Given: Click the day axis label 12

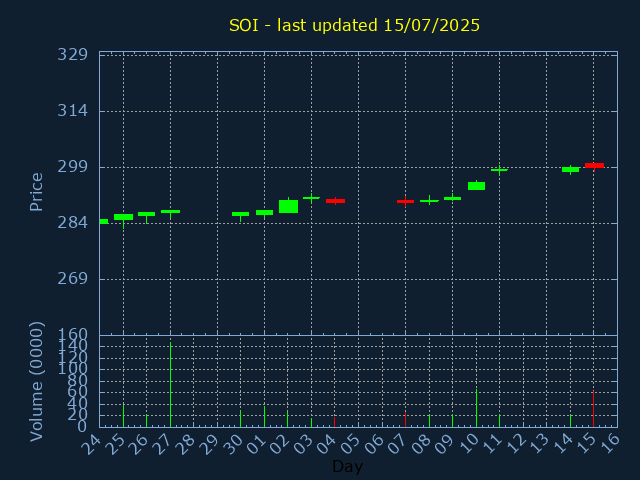Looking at the screenshot, I should [x=515, y=444].
